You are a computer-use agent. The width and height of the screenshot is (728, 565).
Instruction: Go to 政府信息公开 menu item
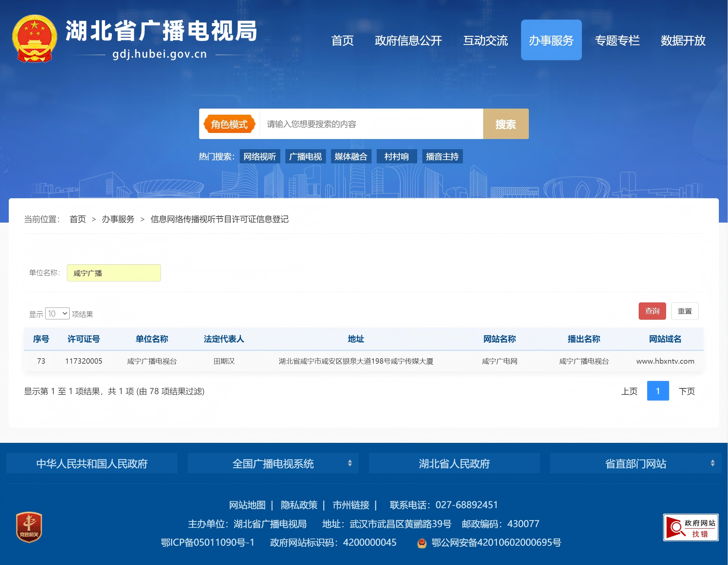tap(408, 41)
